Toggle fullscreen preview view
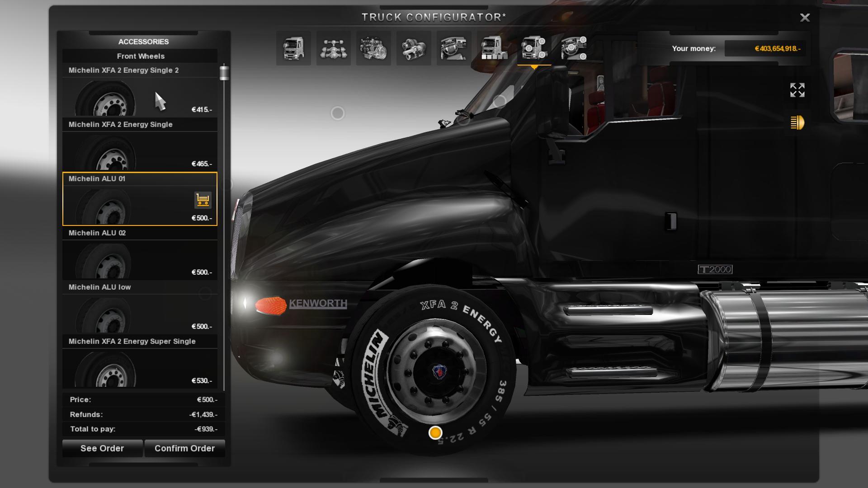The image size is (868, 488). tap(797, 90)
